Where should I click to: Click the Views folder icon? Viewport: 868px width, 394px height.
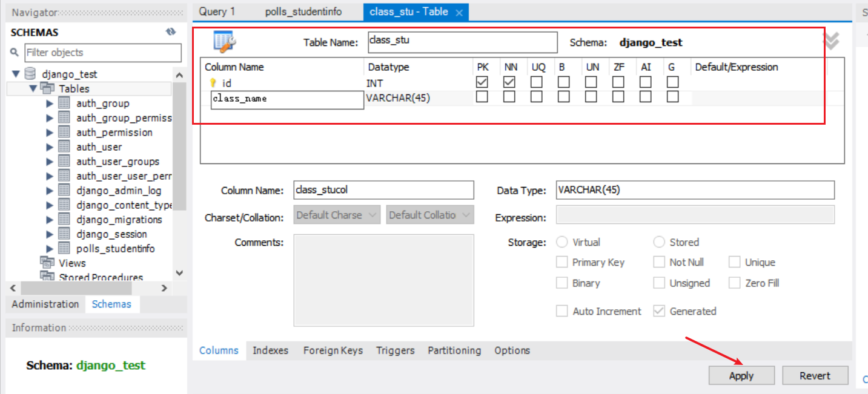click(x=47, y=263)
